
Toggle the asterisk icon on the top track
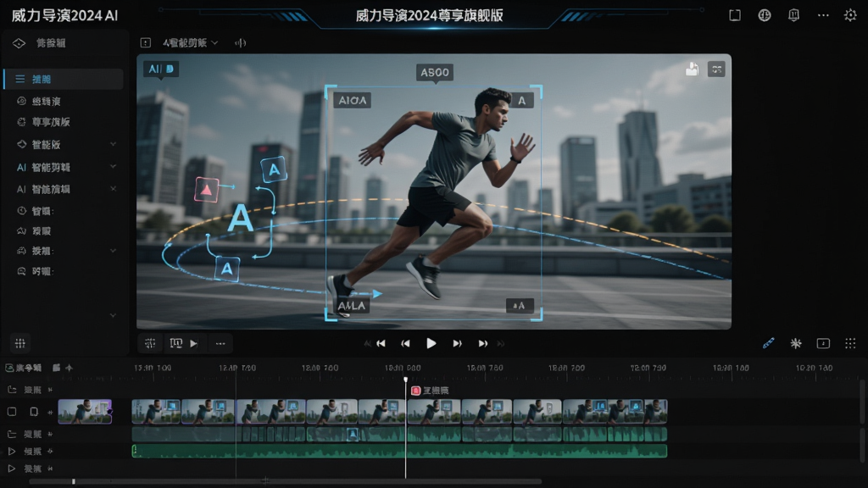(x=50, y=390)
